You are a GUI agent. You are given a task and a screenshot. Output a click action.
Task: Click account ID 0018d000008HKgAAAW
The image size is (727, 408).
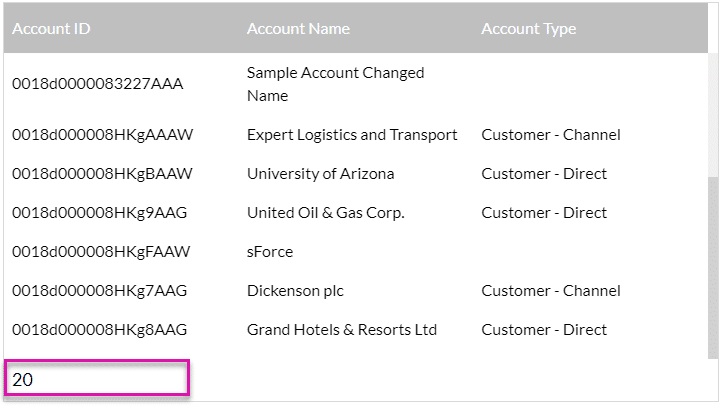coord(102,135)
